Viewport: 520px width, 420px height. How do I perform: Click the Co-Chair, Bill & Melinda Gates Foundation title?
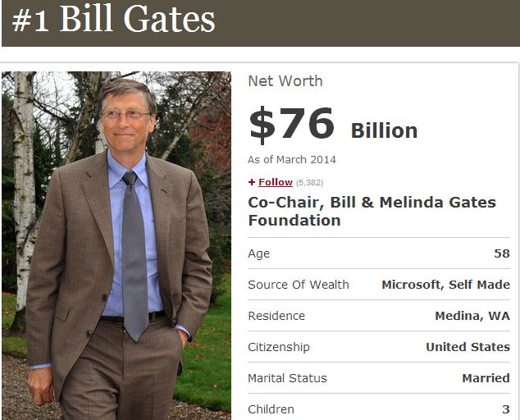pos(372,212)
